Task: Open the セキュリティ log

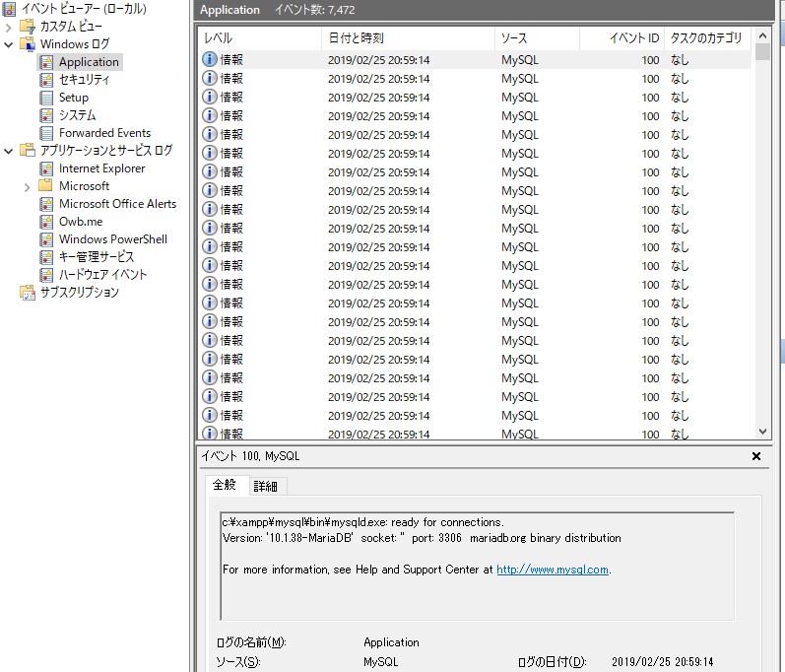Action: (x=84, y=80)
